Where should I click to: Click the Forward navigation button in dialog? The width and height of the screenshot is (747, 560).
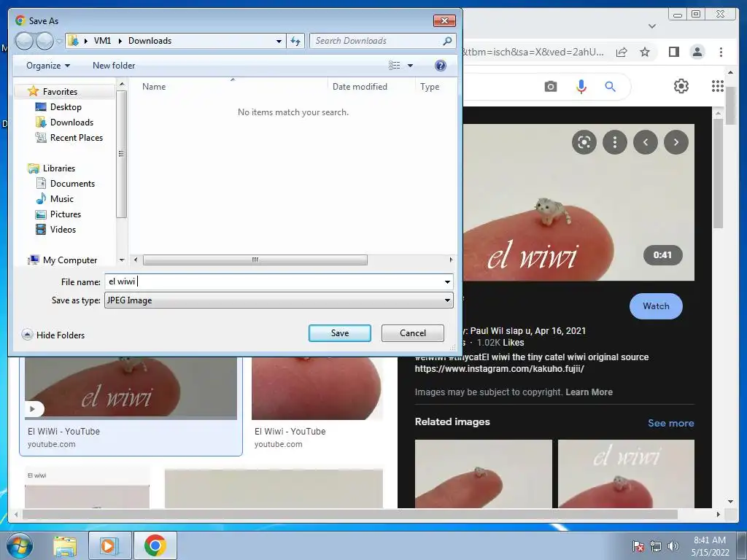point(44,42)
